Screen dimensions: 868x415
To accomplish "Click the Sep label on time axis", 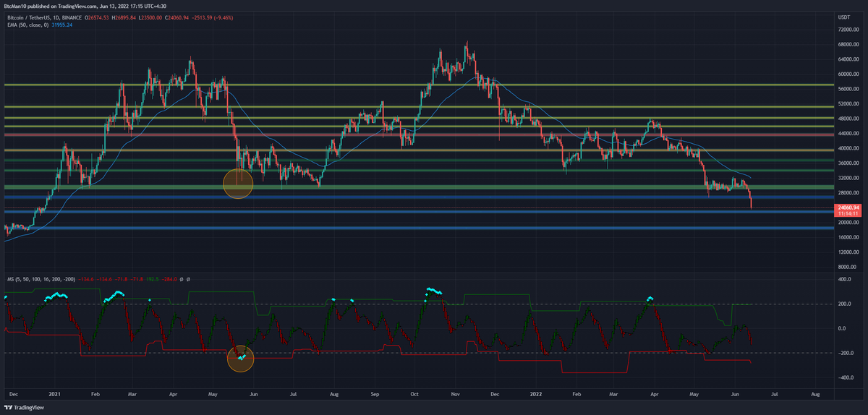I will tap(374, 395).
